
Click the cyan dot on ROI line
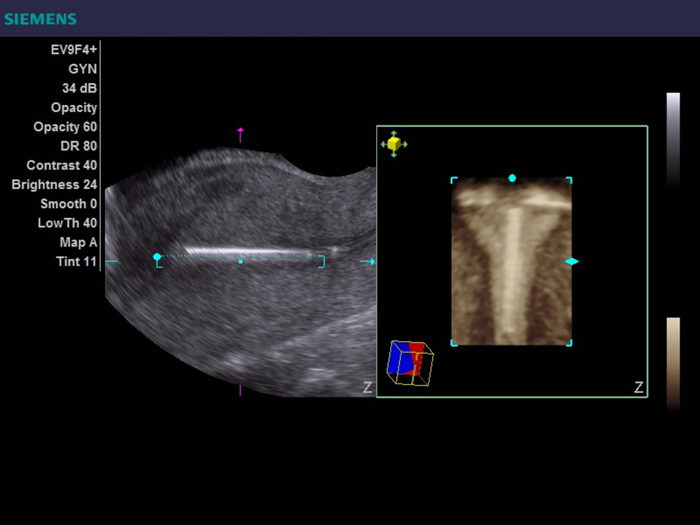point(157,257)
